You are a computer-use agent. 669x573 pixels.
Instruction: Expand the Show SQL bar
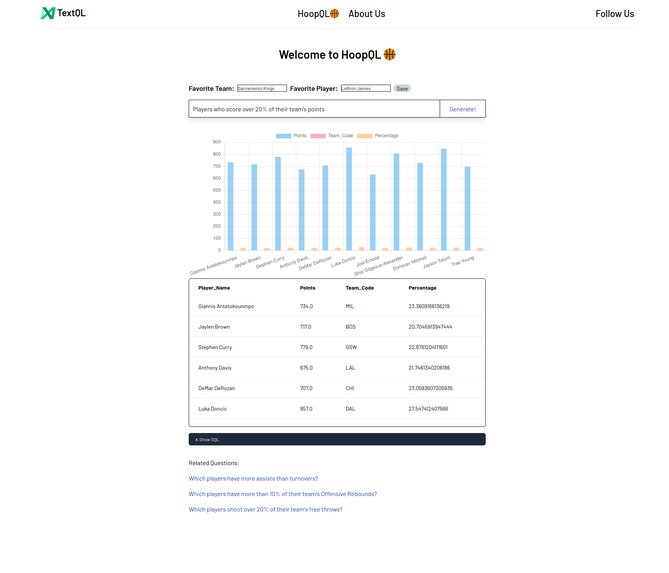point(337,439)
